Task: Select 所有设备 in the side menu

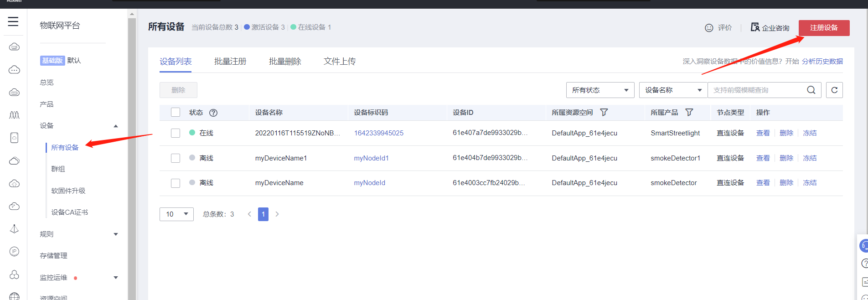Action: pyautogui.click(x=65, y=148)
